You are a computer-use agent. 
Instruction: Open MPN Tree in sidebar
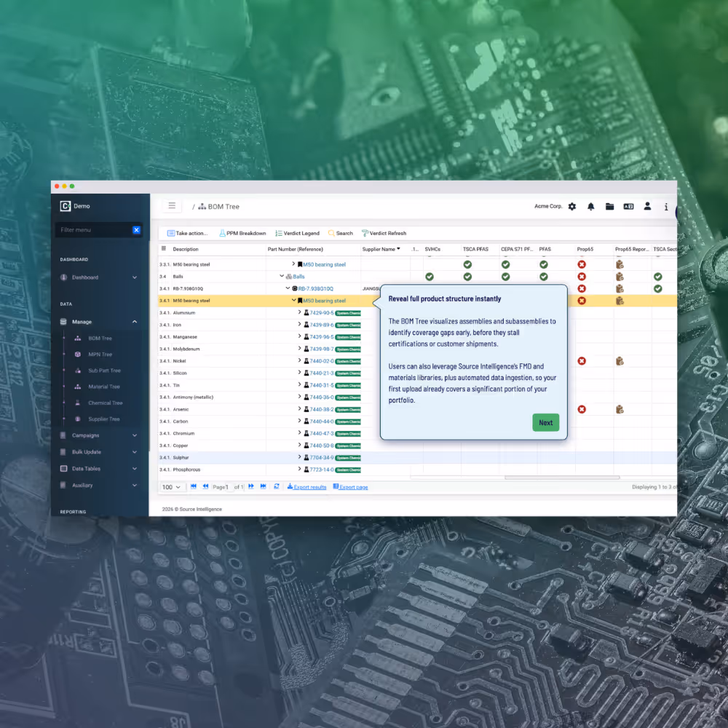pyautogui.click(x=100, y=355)
